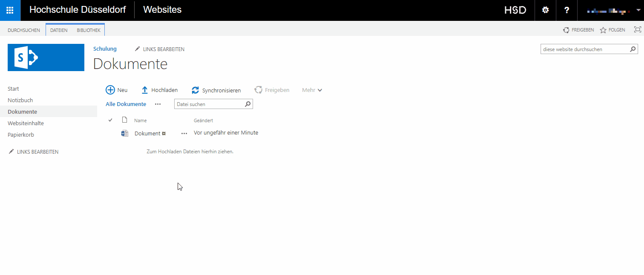Click the Datei suchen search field
Viewport: 644px width, 275px height.
tap(209, 104)
